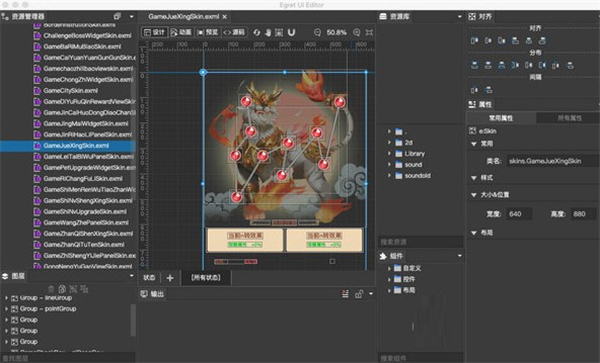This screenshot has height=363, width=600.
Task: Click the fifth icon in the 分布 distribute row
Action: [528, 65]
